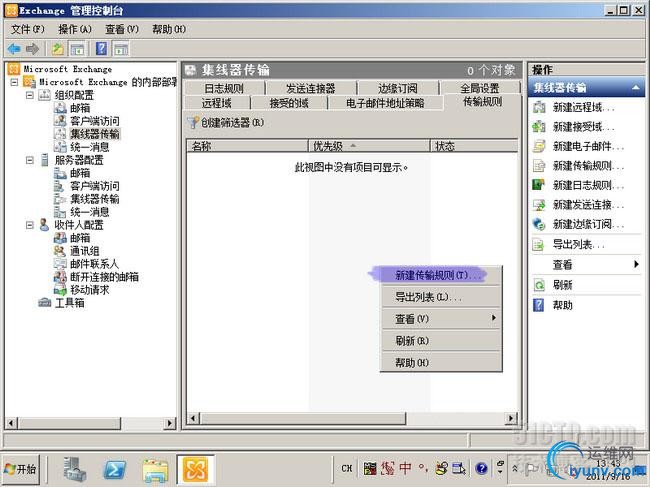Open 移动请求 node in tree
The image size is (650, 487).
[90, 290]
